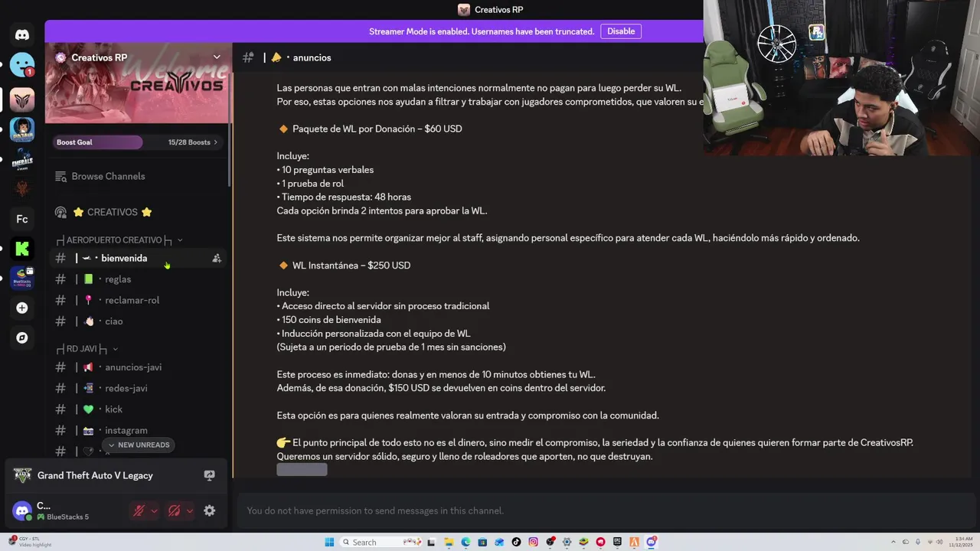Open bienvenida channel
980x551 pixels.
[x=139, y=259]
